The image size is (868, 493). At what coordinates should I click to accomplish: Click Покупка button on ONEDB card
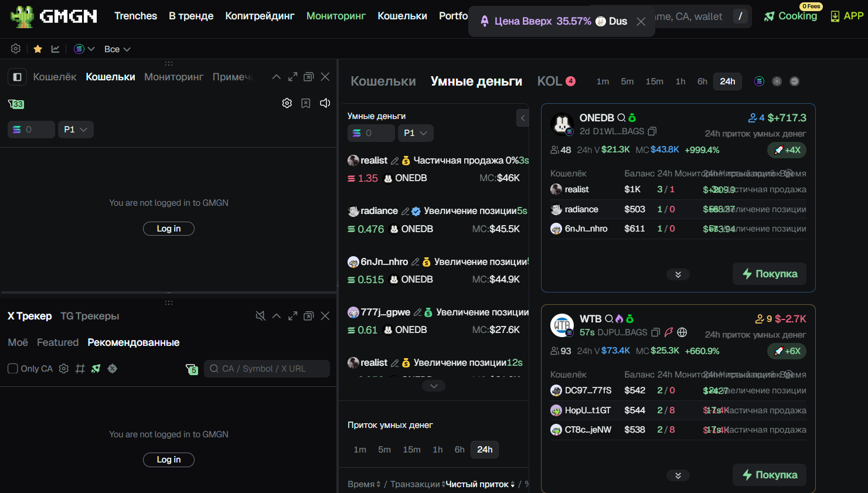[x=770, y=274]
